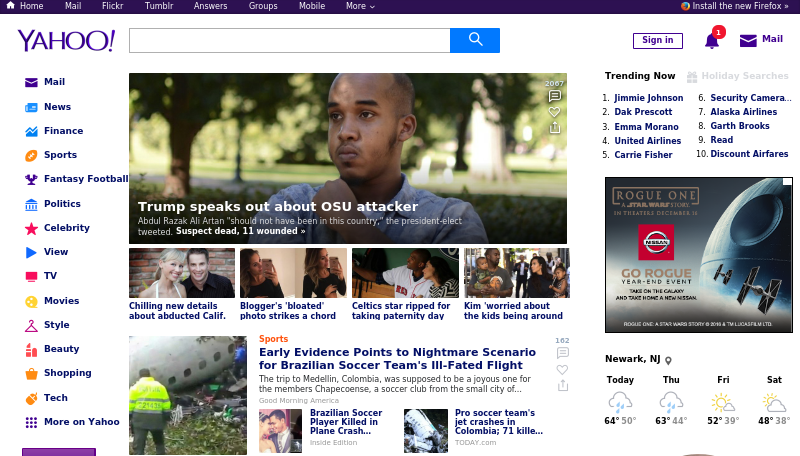Open the abducted Calif. story thumbnail
The width and height of the screenshot is (800, 456).
[x=182, y=273]
